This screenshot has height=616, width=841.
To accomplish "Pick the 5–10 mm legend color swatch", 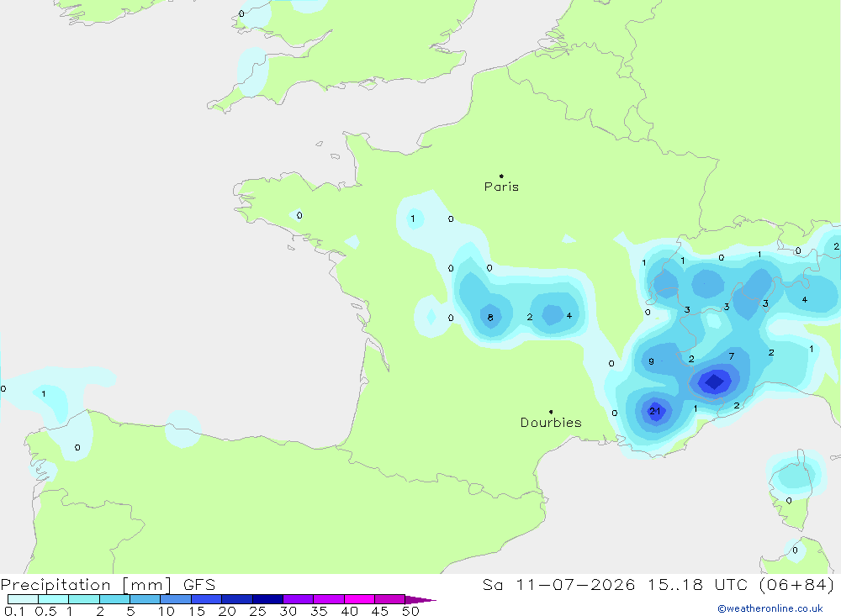I will coord(145,599).
